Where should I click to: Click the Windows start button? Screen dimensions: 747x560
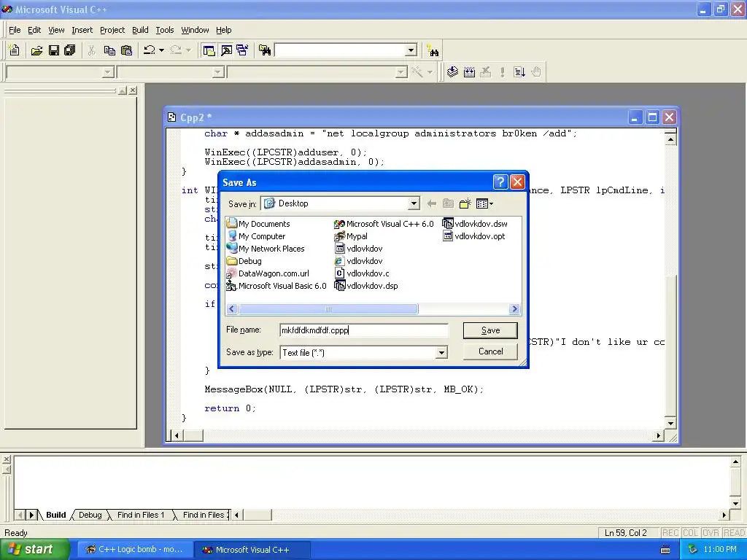(34, 550)
